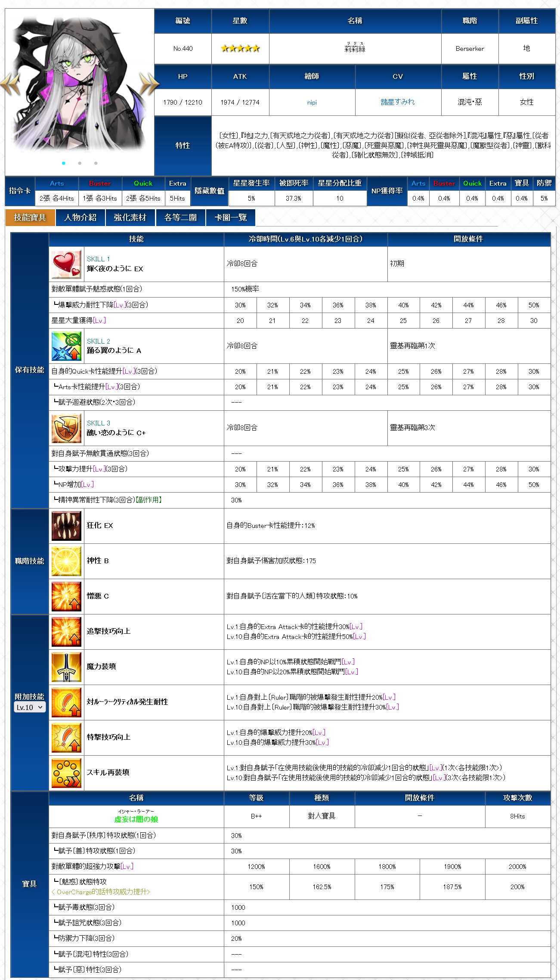Open voice actor 諸星すみれ link
Image resolution: width=560 pixels, height=980 pixels.
coord(398,102)
